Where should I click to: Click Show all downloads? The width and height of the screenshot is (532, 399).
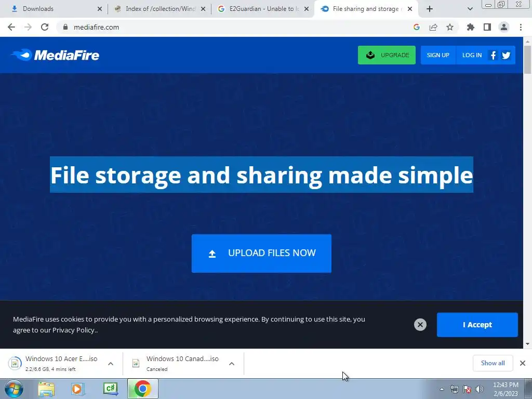pyautogui.click(x=493, y=363)
